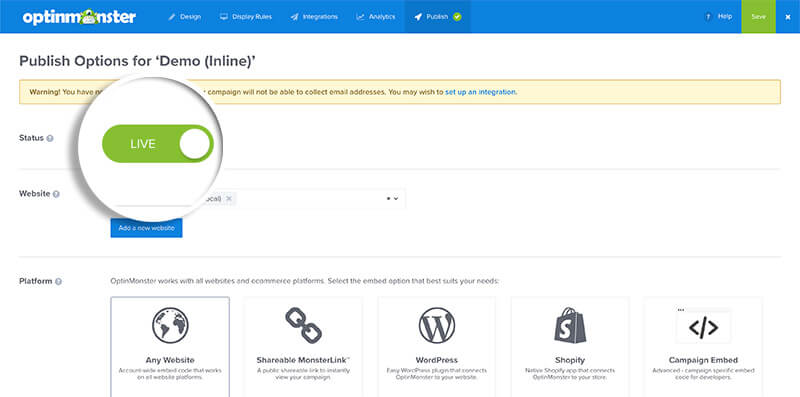Viewport: 800px width, 397px height.
Task: Select the Any Website globe icon
Action: [170, 325]
